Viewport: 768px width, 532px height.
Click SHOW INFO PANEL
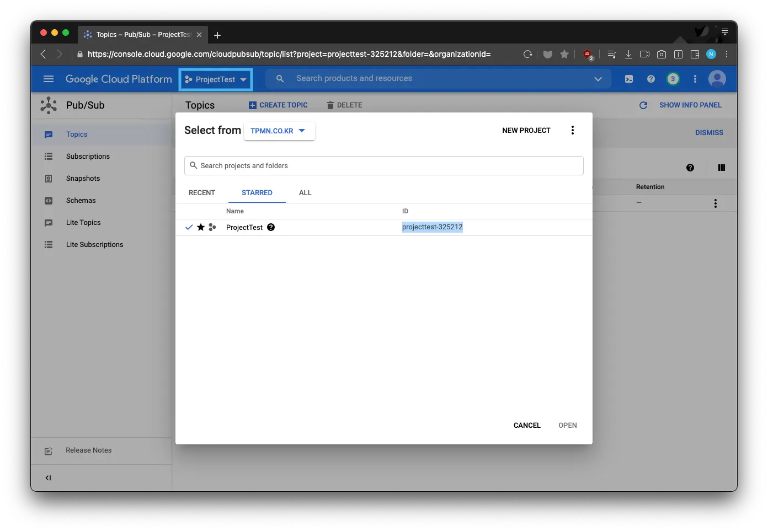coord(690,105)
